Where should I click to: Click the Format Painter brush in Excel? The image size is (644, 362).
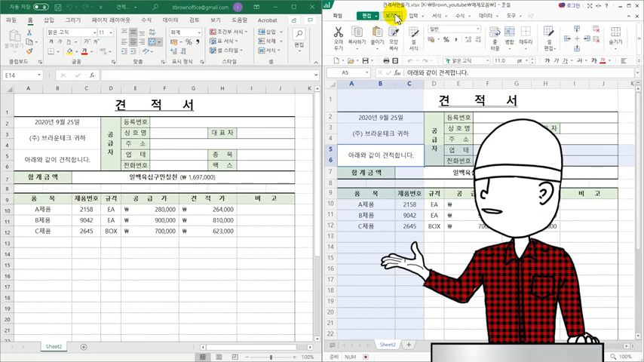(29, 51)
